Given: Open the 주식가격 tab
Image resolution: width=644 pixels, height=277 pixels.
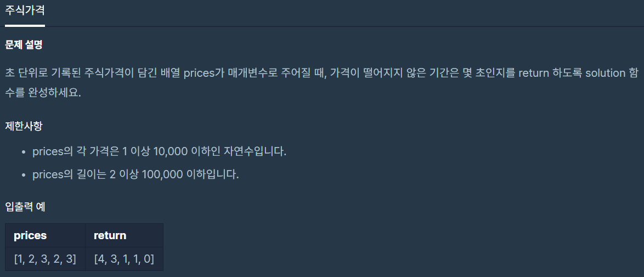Looking at the screenshot, I should (x=25, y=10).
